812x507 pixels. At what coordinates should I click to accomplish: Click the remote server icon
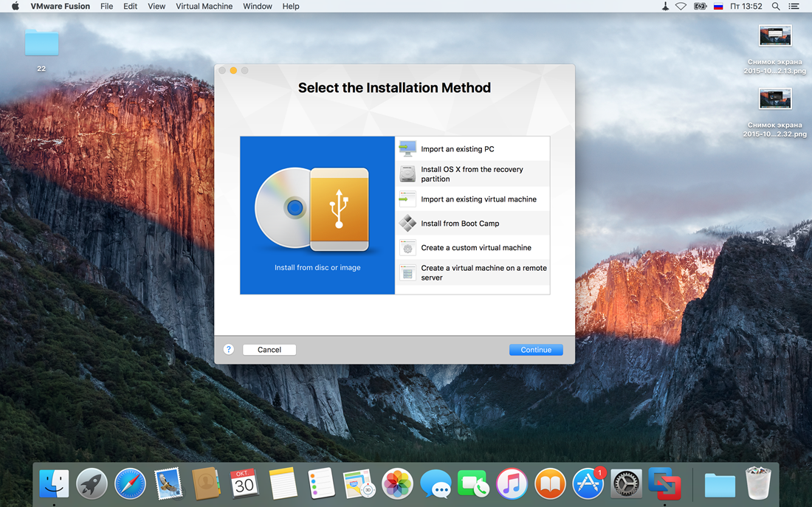407,272
